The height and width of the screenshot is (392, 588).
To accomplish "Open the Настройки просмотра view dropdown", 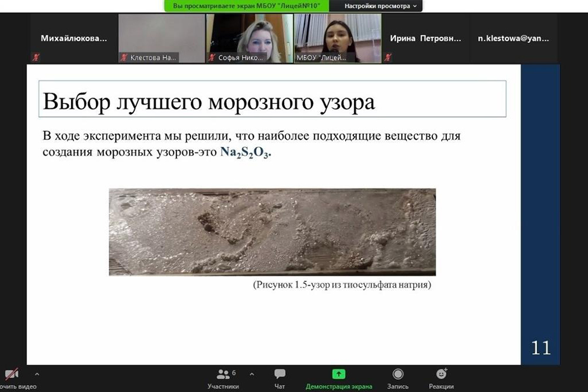I will click(380, 6).
